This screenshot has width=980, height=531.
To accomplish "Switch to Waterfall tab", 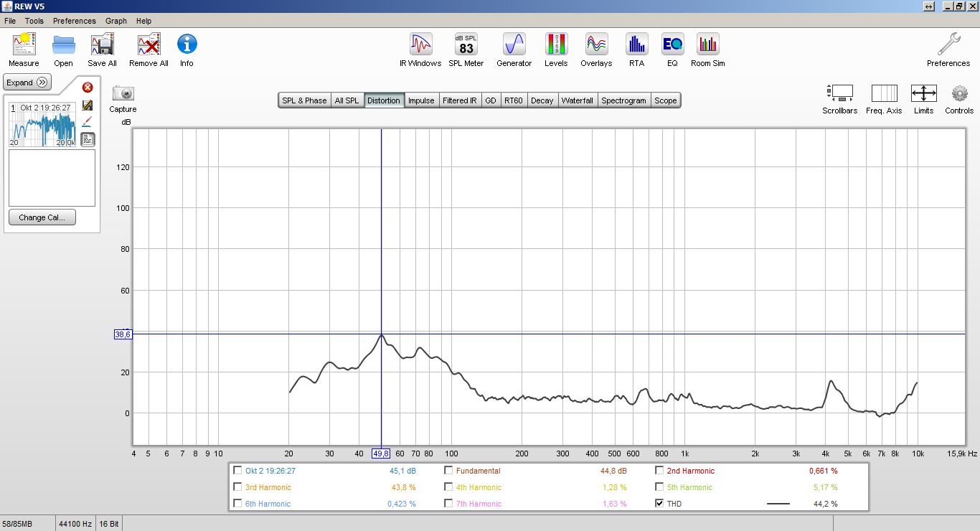I will point(578,100).
